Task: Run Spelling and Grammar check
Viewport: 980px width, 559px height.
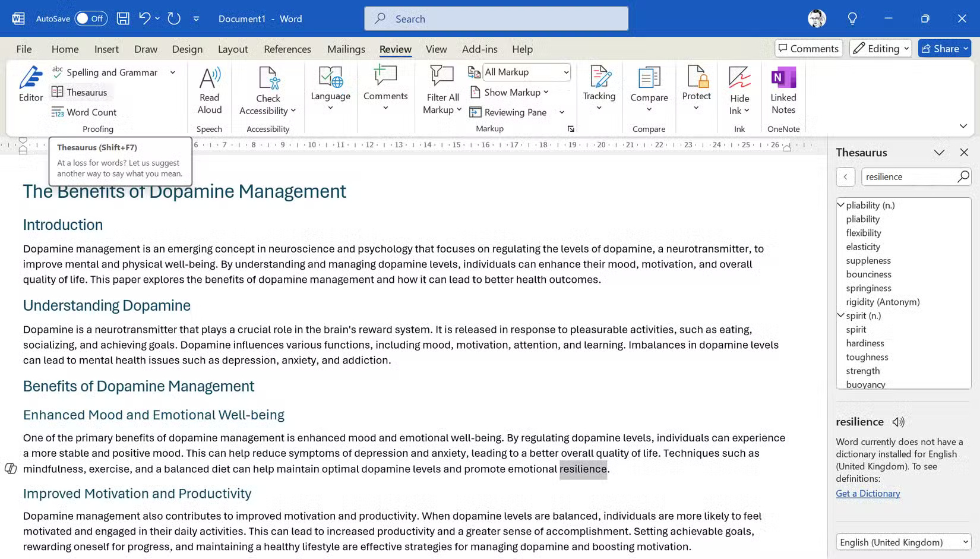Action: point(106,72)
